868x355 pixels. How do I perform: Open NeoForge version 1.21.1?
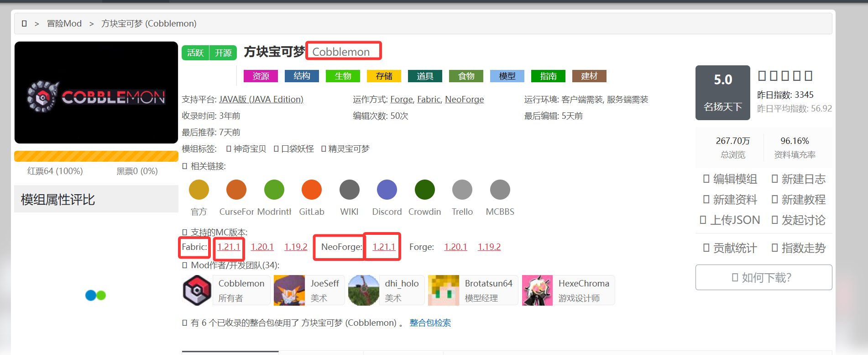(x=384, y=247)
